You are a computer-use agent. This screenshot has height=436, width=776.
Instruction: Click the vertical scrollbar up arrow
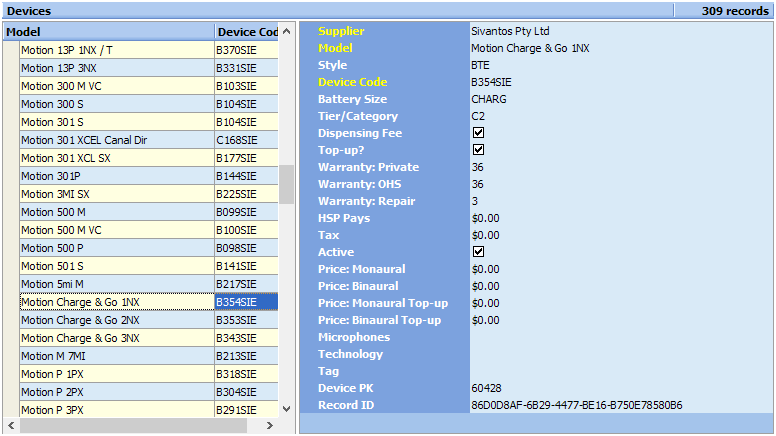(286, 31)
